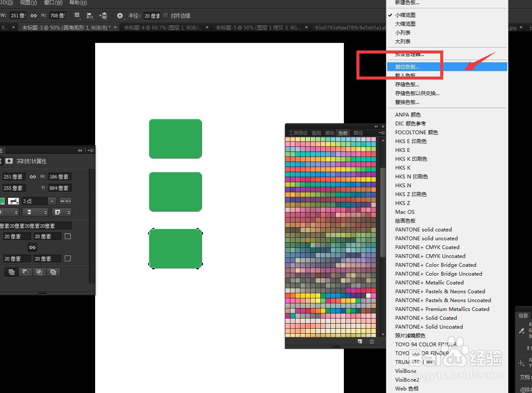Open the stroke line style dropdown

point(65,201)
